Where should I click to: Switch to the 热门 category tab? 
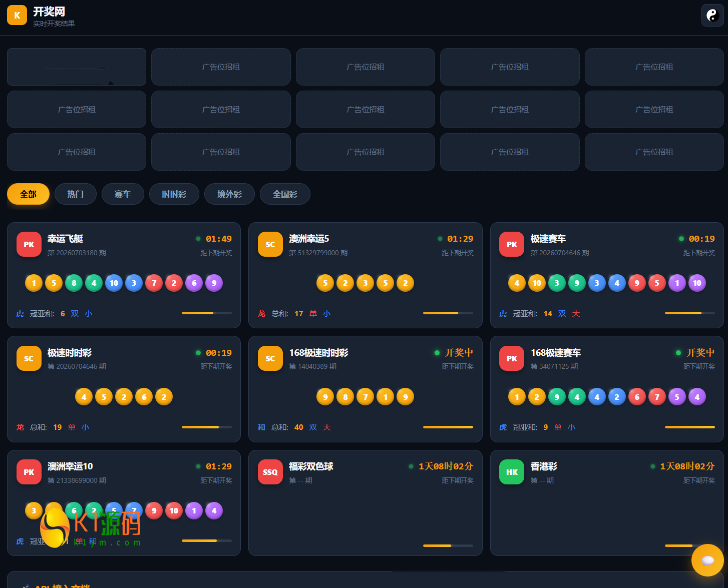[x=76, y=194]
